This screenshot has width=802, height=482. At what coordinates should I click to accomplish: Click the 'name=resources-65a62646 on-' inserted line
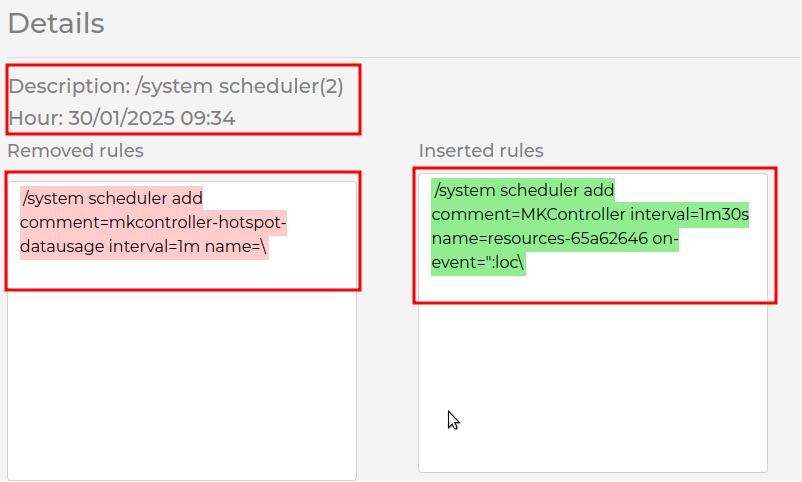point(555,238)
